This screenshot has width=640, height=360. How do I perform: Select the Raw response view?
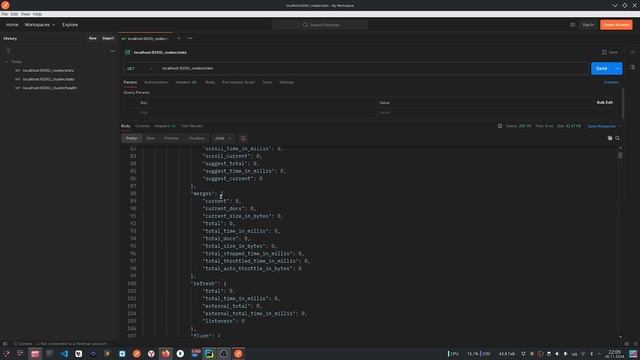tap(151, 138)
